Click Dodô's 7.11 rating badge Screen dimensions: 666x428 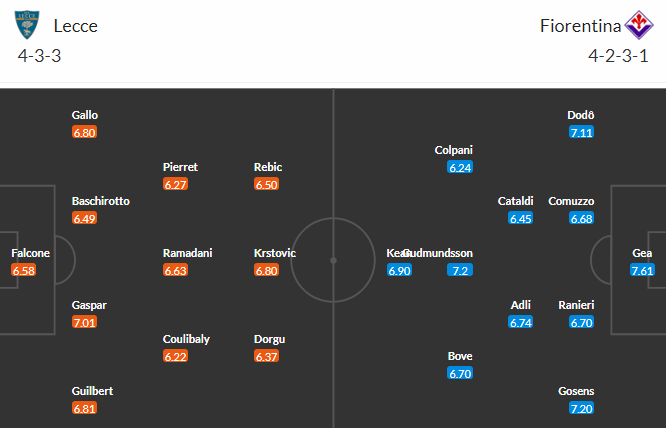[x=581, y=132]
